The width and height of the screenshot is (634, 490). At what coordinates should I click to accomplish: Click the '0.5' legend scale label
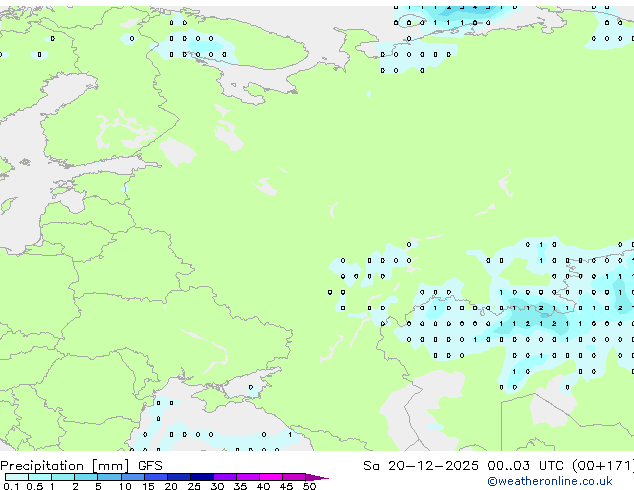(x=34, y=486)
